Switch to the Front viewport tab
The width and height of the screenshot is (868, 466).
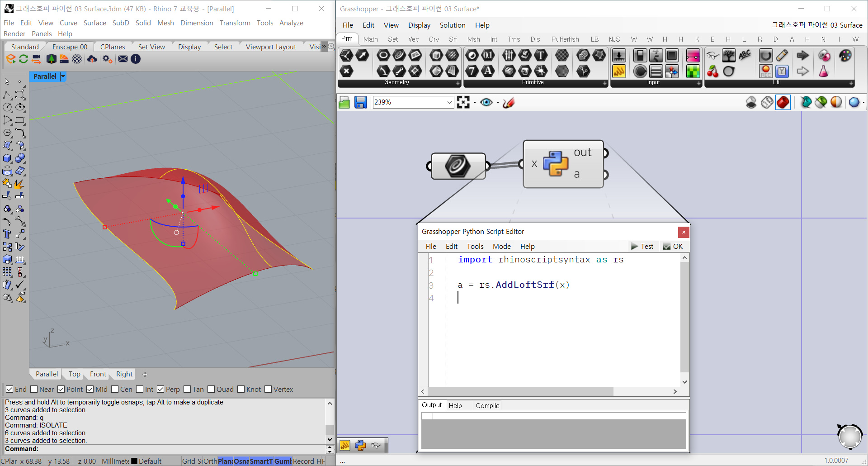[98, 374]
